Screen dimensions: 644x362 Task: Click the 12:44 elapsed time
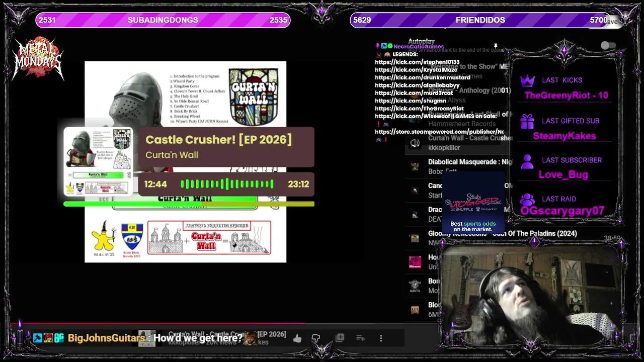point(155,185)
